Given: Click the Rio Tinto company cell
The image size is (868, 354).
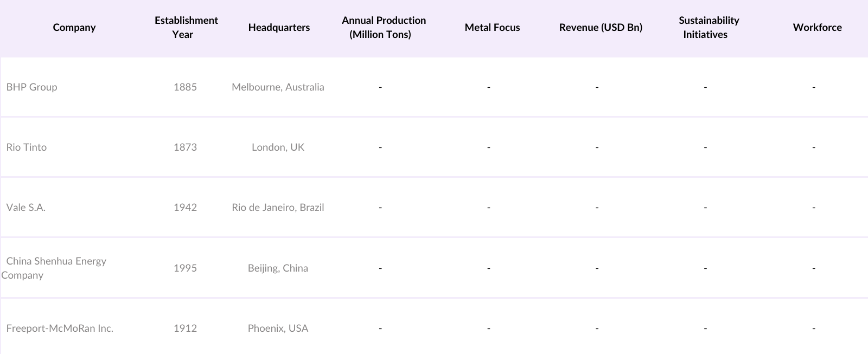Looking at the screenshot, I should tap(27, 147).
